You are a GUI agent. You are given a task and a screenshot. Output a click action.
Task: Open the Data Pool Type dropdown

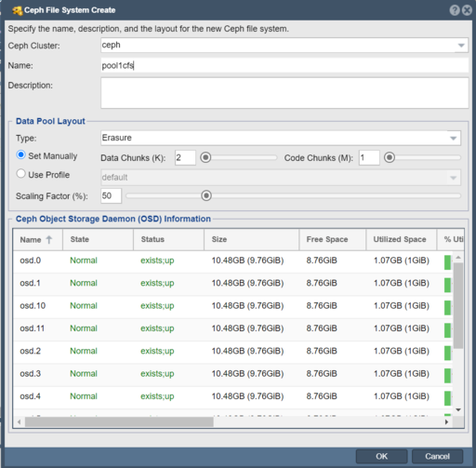point(453,138)
